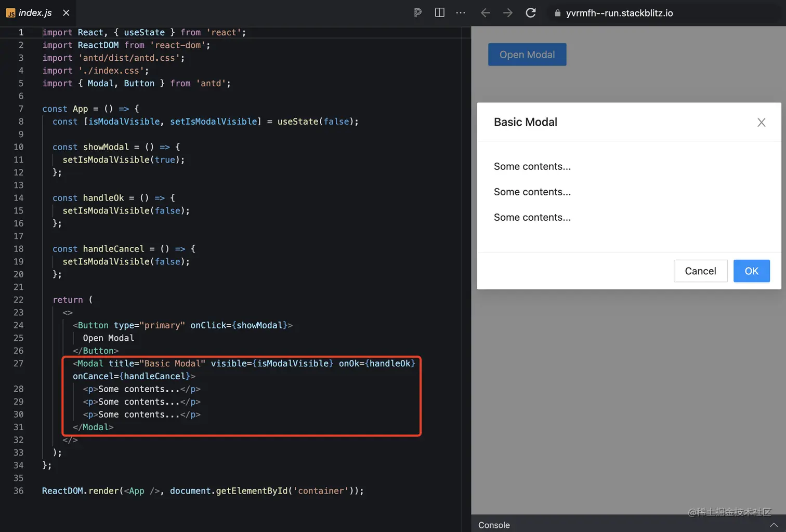Screen dimensions: 786x532
Task: Click the title="Basic Modal" attribute in code
Action: pos(157,363)
